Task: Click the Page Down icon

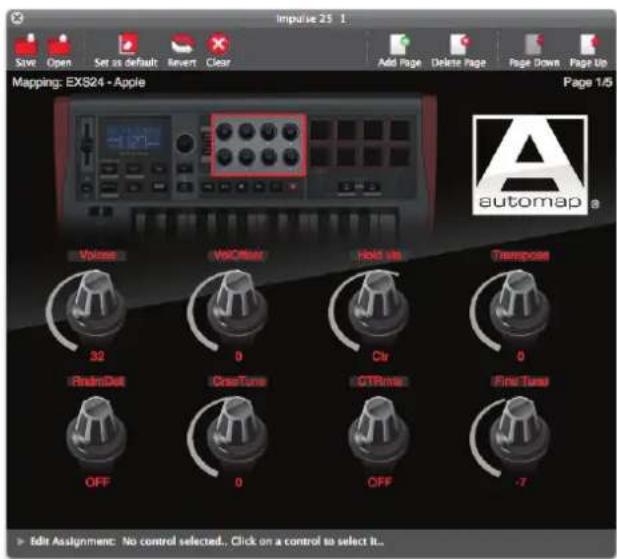Action: tap(534, 44)
